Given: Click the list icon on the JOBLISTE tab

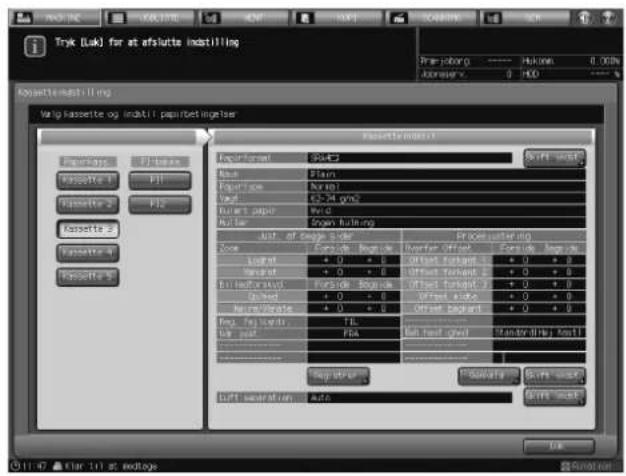Looking at the screenshot, I should point(117,18).
